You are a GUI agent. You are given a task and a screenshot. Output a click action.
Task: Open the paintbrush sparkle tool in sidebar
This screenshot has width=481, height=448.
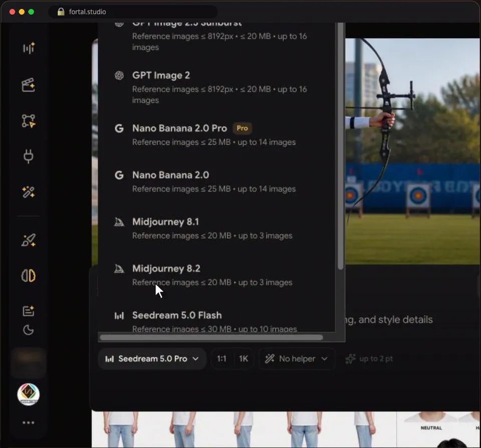click(x=28, y=240)
